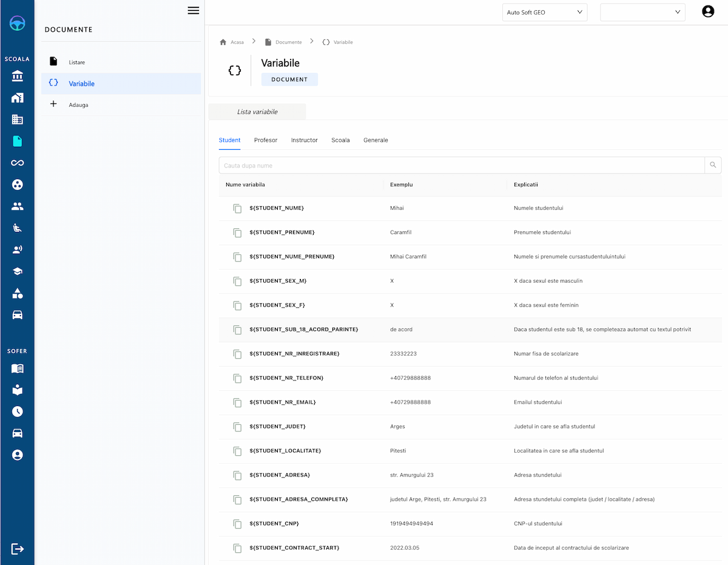Expand the Auto Soft GEO dropdown

[x=544, y=12]
